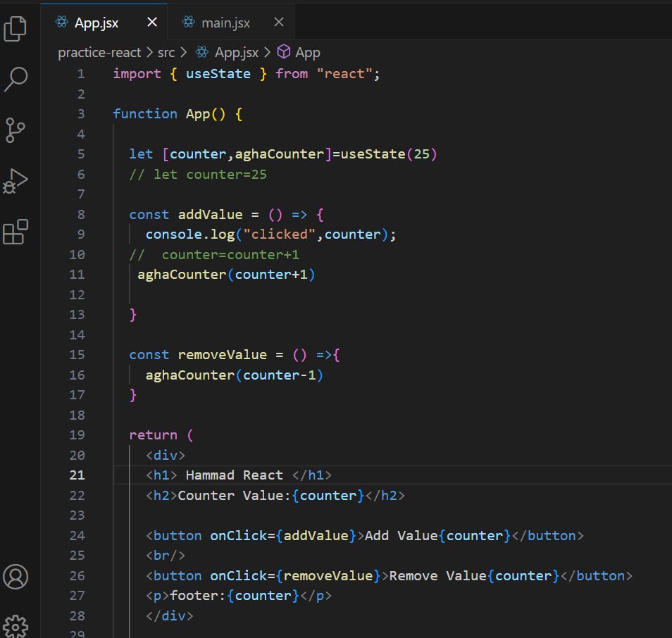Click the comment '// let counter=25'
The width and height of the screenshot is (672, 638).
pos(198,175)
